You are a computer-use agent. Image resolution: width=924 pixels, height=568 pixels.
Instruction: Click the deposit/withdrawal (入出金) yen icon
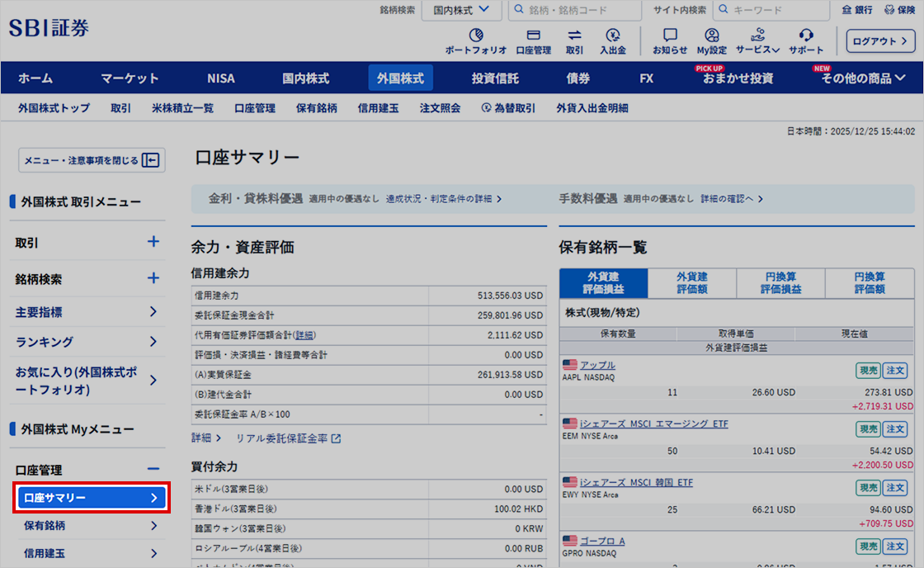click(612, 35)
